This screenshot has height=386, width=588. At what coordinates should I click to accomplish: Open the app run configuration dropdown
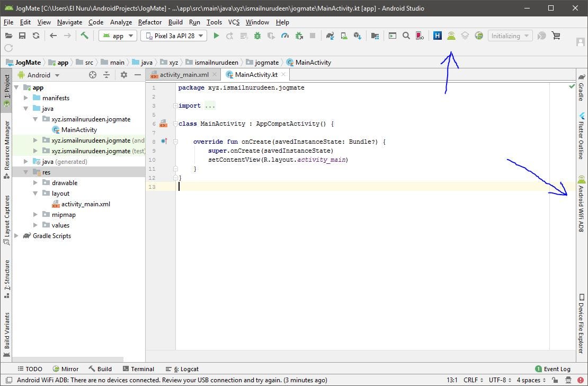pos(118,36)
